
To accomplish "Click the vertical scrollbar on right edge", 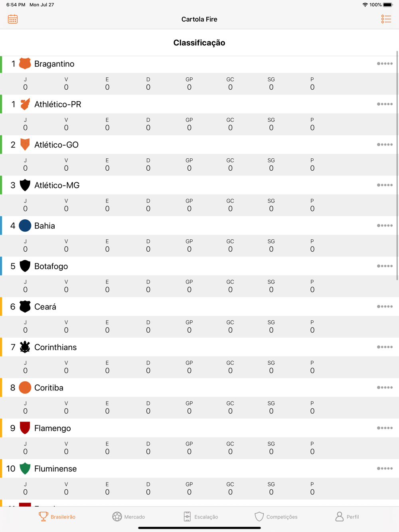I will 397,166.
